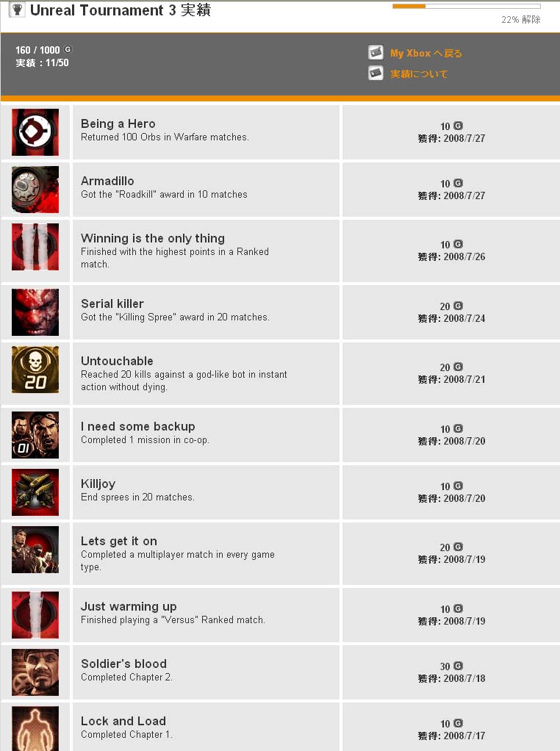Open the 実績について link

(419, 73)
